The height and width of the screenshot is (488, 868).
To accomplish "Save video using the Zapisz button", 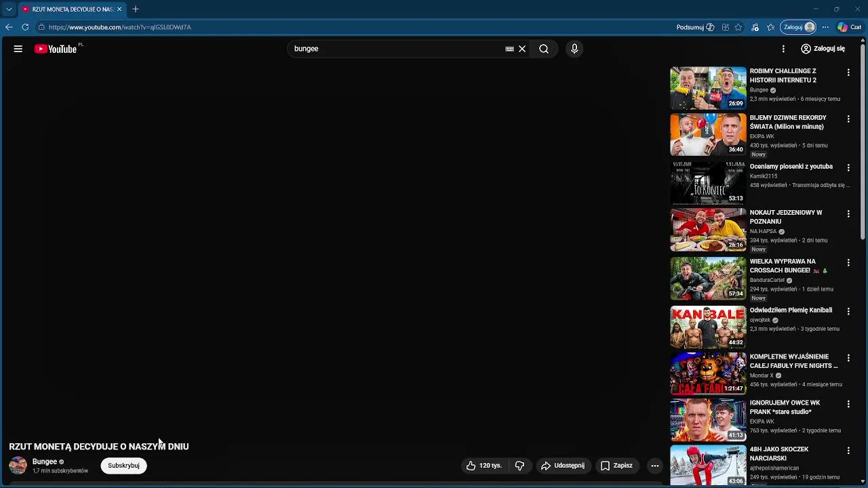I will pyautogui.click(x=616, y=466).
